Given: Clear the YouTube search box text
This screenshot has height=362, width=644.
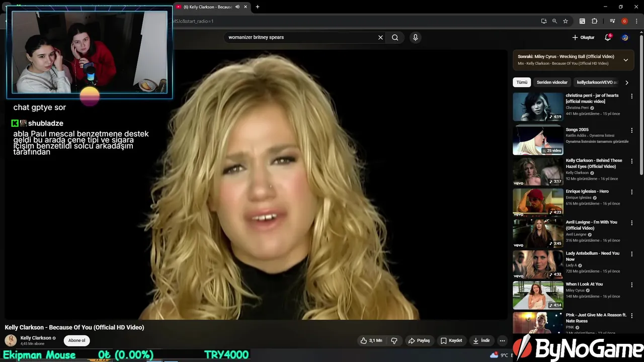Looking at the screenshot, I should (380, 37).
